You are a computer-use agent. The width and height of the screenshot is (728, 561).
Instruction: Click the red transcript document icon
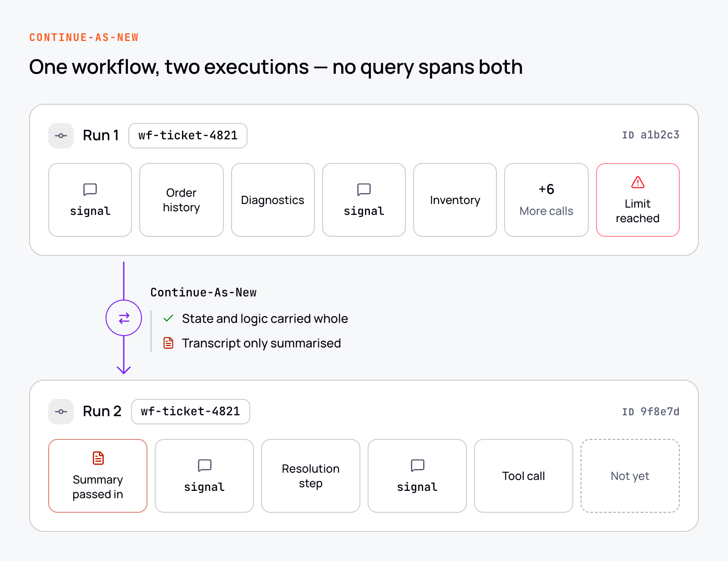(168, 343)
